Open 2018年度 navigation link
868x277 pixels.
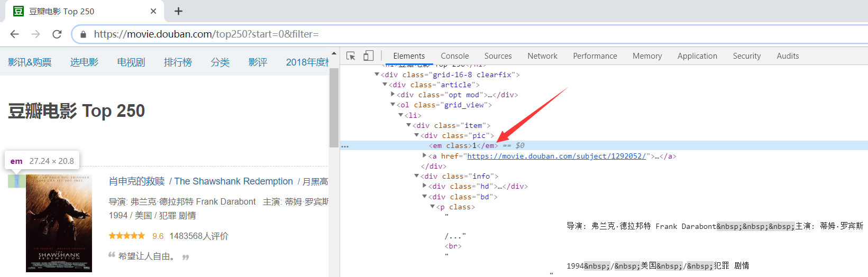tap(307, 62)
